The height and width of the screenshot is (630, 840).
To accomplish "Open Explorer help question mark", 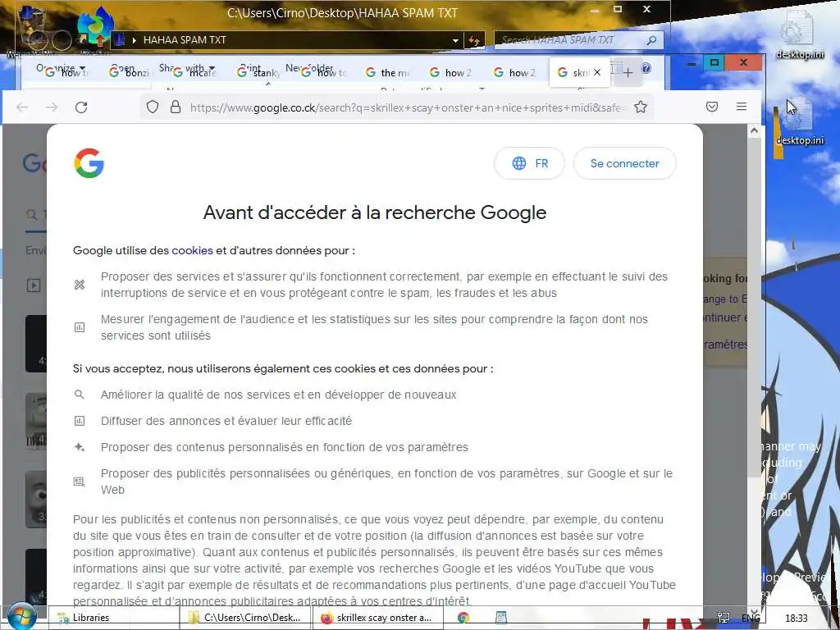I will pyautogui.click(x=646, y=68).
